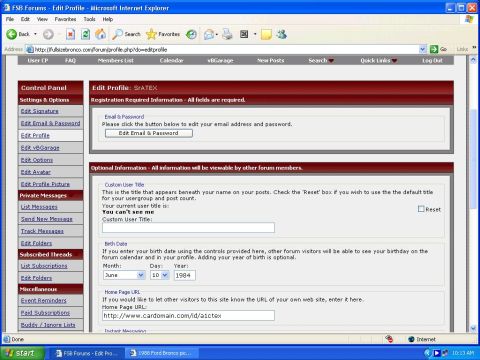Switch to FSB Forums taskbar button
Image resolution: width=480 pixels, height=360 pixels.
86,353
